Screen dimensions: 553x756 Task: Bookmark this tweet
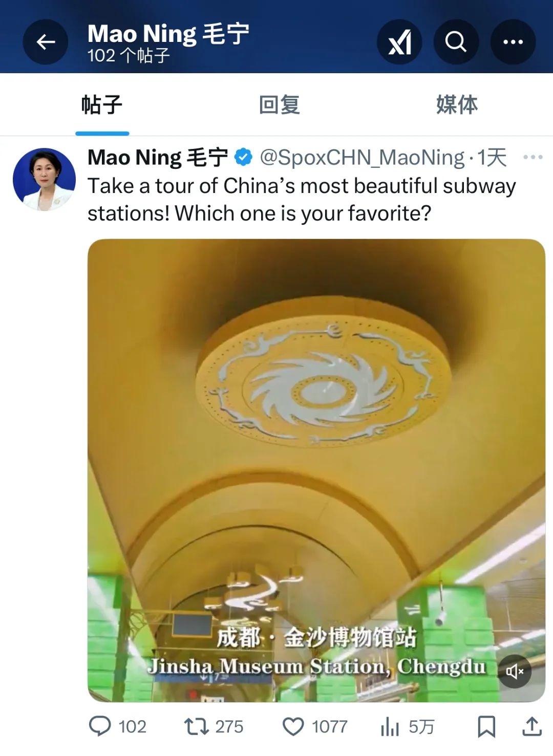486,726
